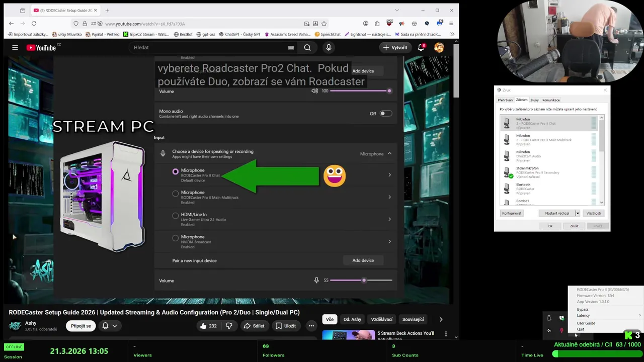644x362 pixels.
Task: Open the Firefox account icon
Action: 366,24
